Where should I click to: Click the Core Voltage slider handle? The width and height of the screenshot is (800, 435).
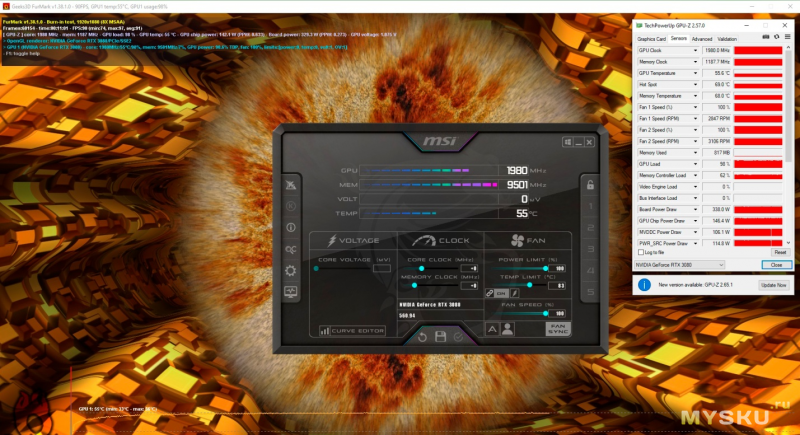[316, 268]
